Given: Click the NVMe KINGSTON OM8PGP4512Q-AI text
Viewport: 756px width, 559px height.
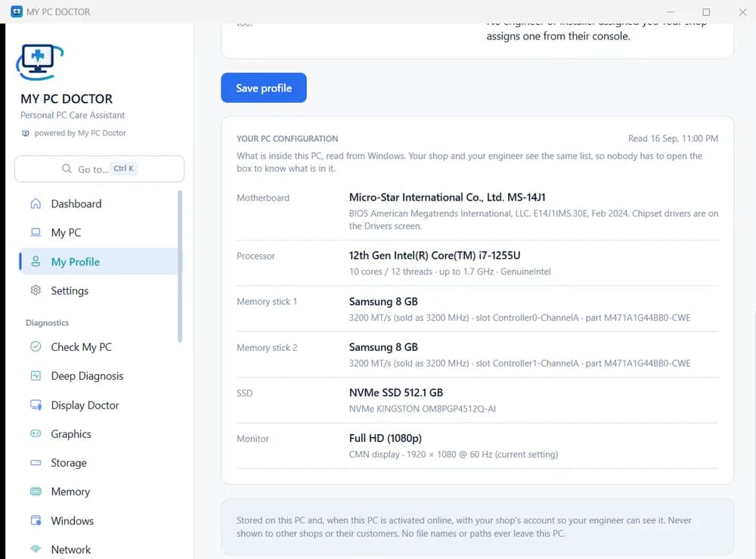Looking at the screenshot, I should tap(423, 408).
